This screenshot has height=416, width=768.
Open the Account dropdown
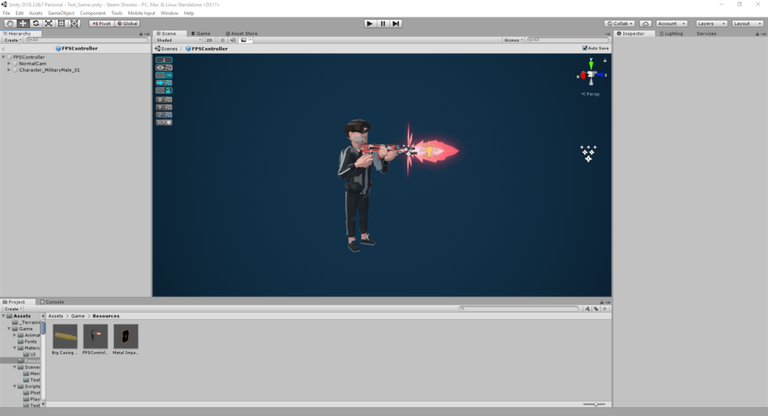(x=672, y=24)
